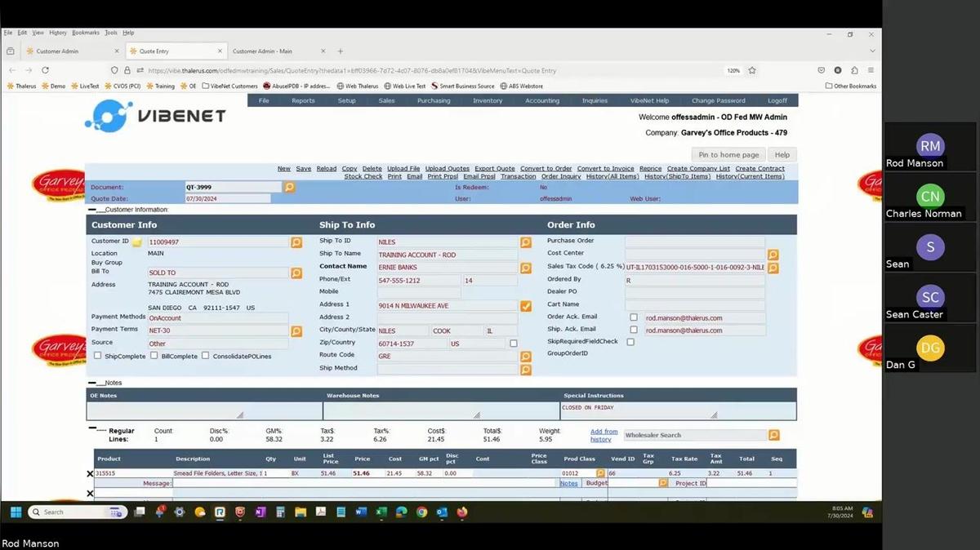This screenshot has width=980, height=550.
Task: Click the yellow note icon beside Customer ID
Action: (137, 242)
